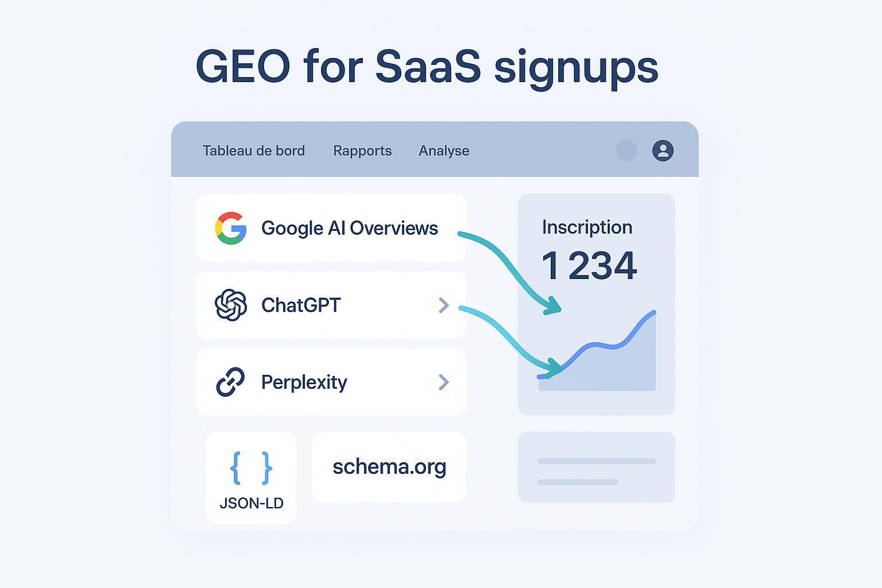
Task: Open the Tableau de bord tab
Action: (254, 150)
